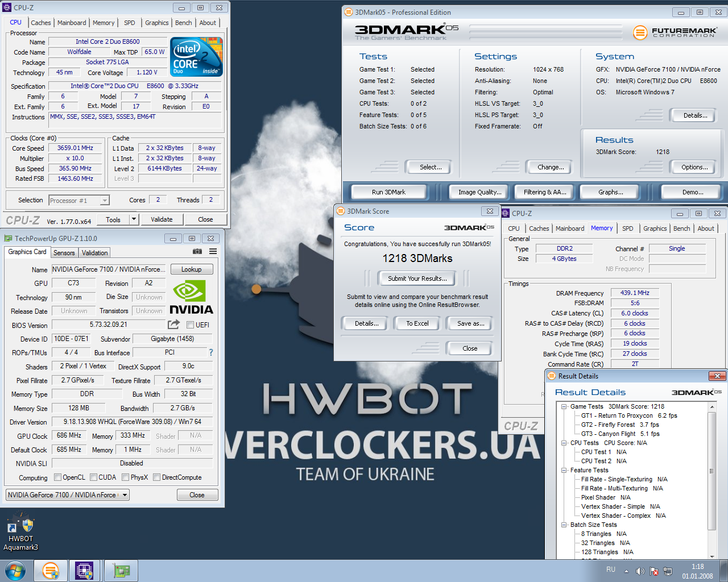The image size is (728, 582).
Task: Click the GPU-Z screenshot camera icon
Action: point(197,251)
